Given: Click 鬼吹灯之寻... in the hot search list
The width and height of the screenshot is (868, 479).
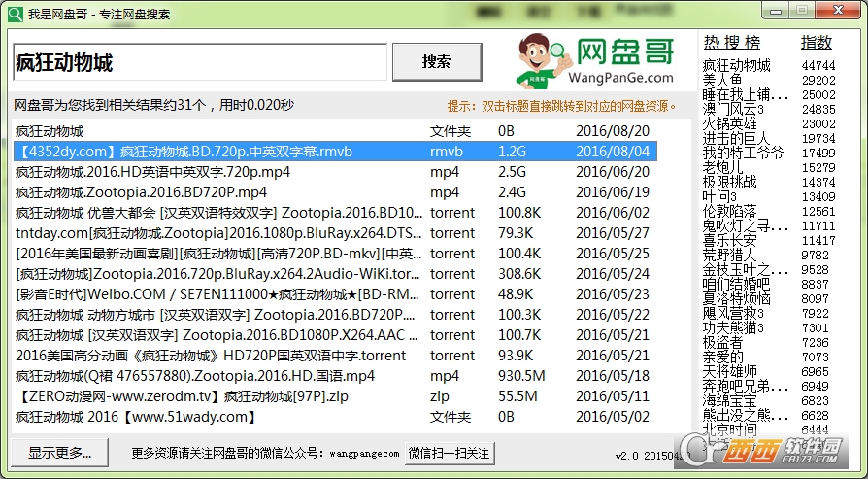Looking at the screenshot, I should (745, 226).
